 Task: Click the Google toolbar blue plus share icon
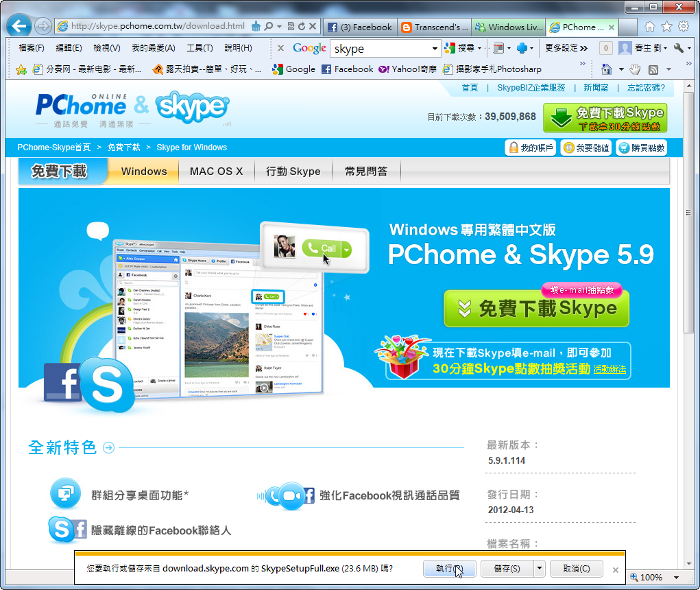(x=522, y=48)
